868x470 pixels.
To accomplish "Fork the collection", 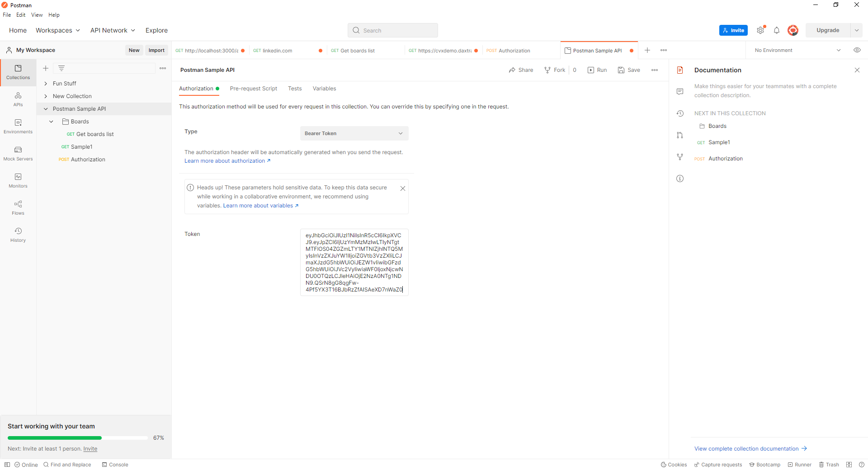I will pyautogui.click(x=555, y=70).
